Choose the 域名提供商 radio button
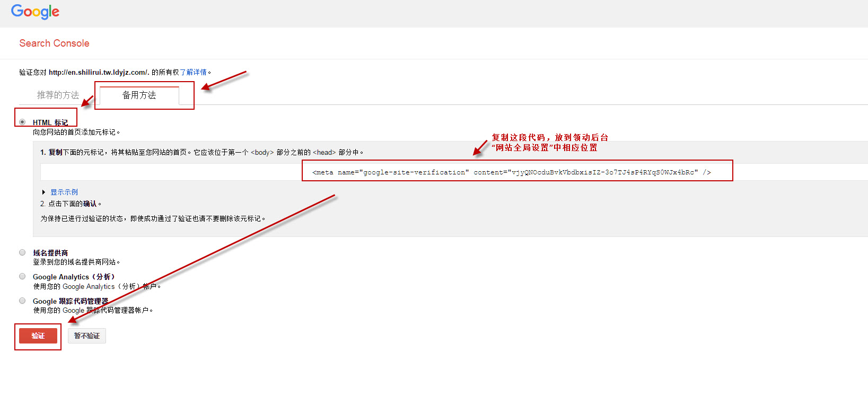The image size is (868, 396). click(x=22, y=252)
